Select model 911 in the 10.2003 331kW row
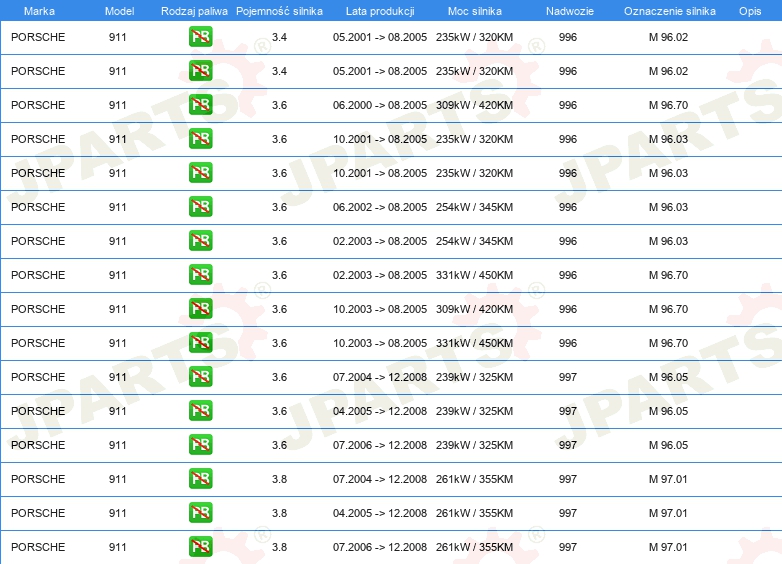Screen dimensions: 782x564 point(118,343)
